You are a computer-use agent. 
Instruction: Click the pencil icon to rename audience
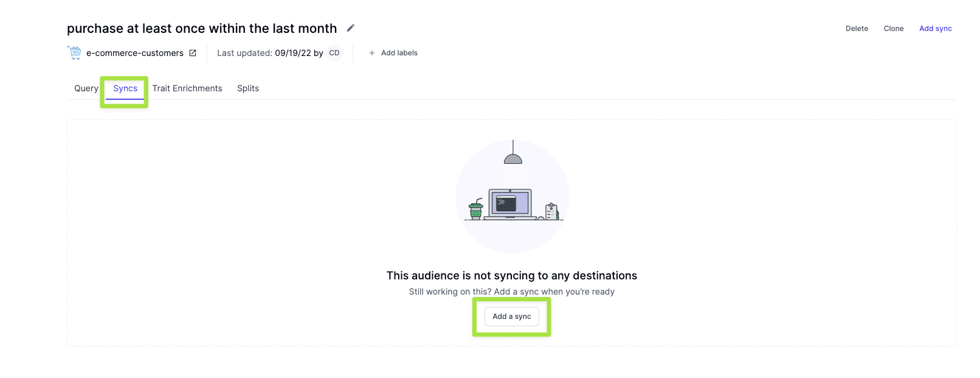click(x=351, y=28)
